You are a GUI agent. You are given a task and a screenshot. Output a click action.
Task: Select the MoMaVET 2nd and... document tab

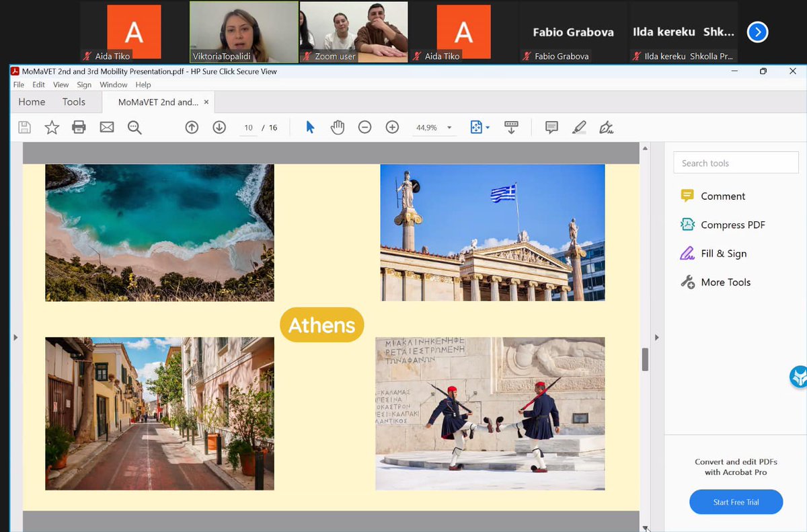(x=158, y=102)
